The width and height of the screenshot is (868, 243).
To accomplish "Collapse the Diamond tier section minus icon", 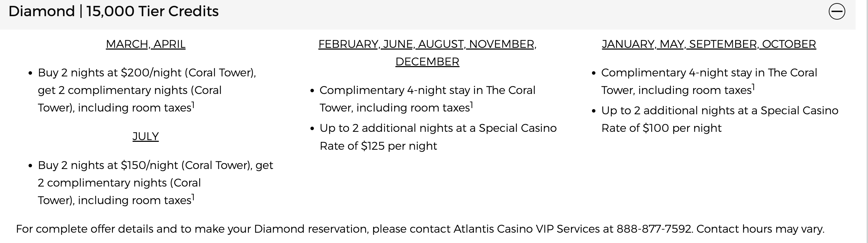I will pos(837,12).
